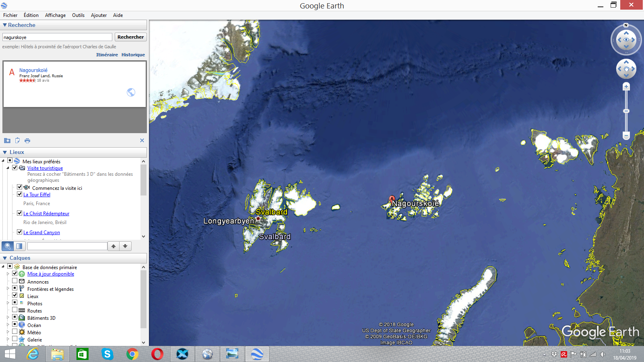Open the Ajouter menu
644x362 pixels.
(x=99, y=15)
